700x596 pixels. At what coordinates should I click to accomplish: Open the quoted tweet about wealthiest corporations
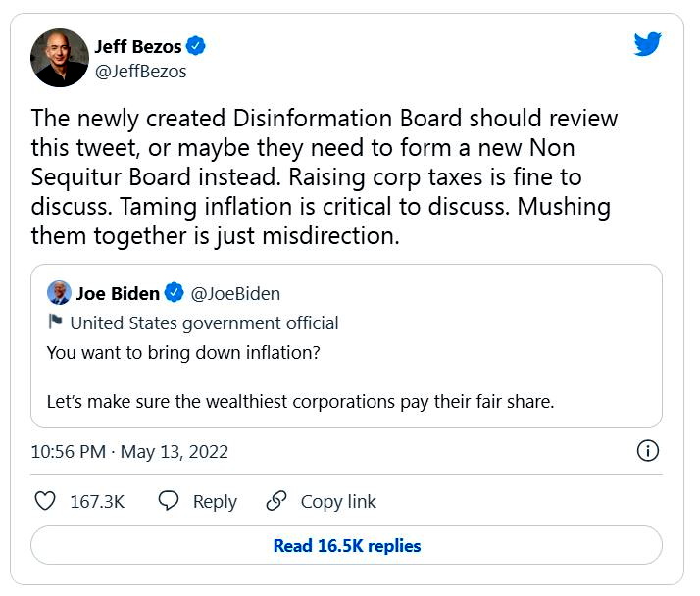point(346,346)
